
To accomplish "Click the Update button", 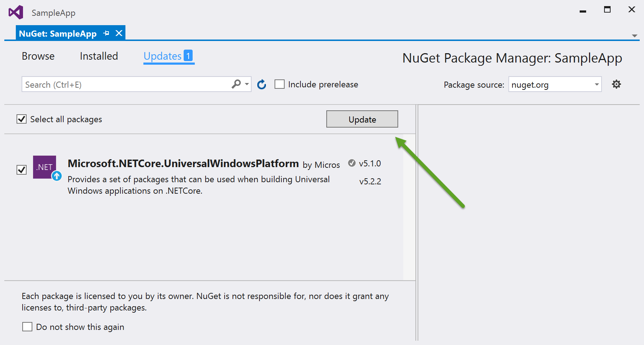I will (x=362, y=119).
